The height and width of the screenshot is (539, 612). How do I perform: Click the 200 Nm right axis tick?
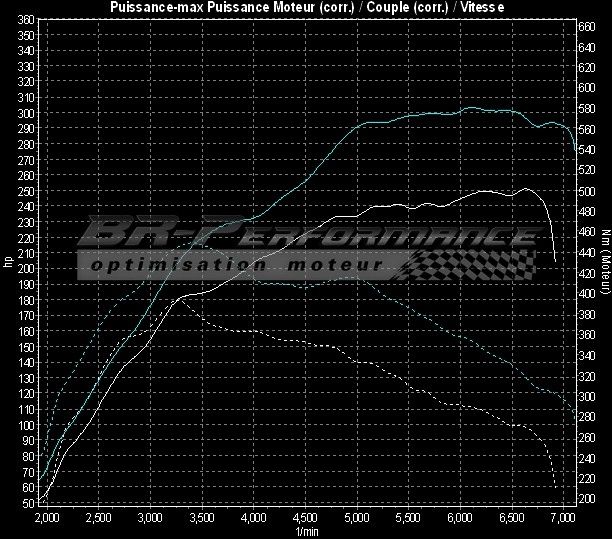(x=588, y=499)
